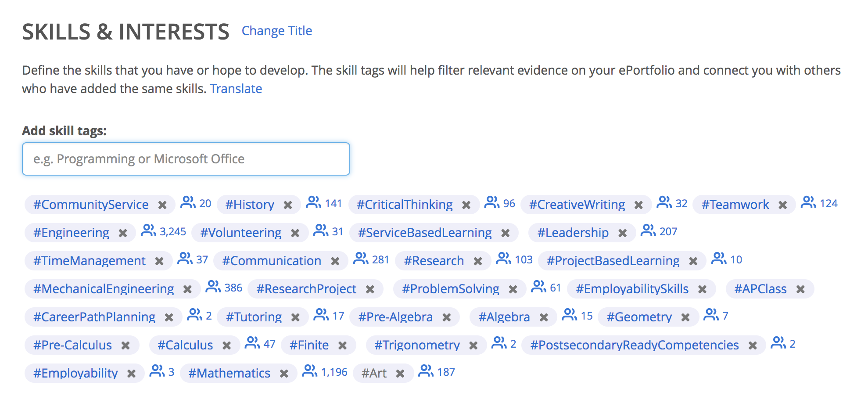Viewport: 868px width, 403px height.
Task: Select the #ProjectBasedLearning tag label
Action: tap(613, 261)
